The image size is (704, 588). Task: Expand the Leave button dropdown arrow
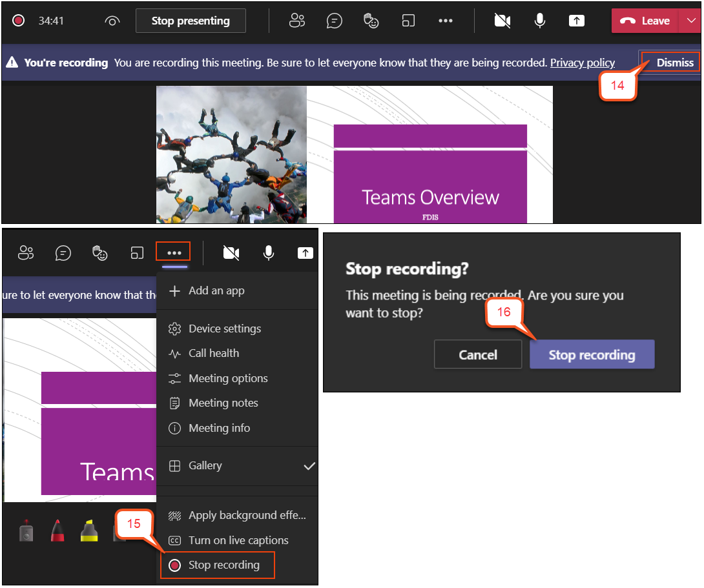pos(690,21)
